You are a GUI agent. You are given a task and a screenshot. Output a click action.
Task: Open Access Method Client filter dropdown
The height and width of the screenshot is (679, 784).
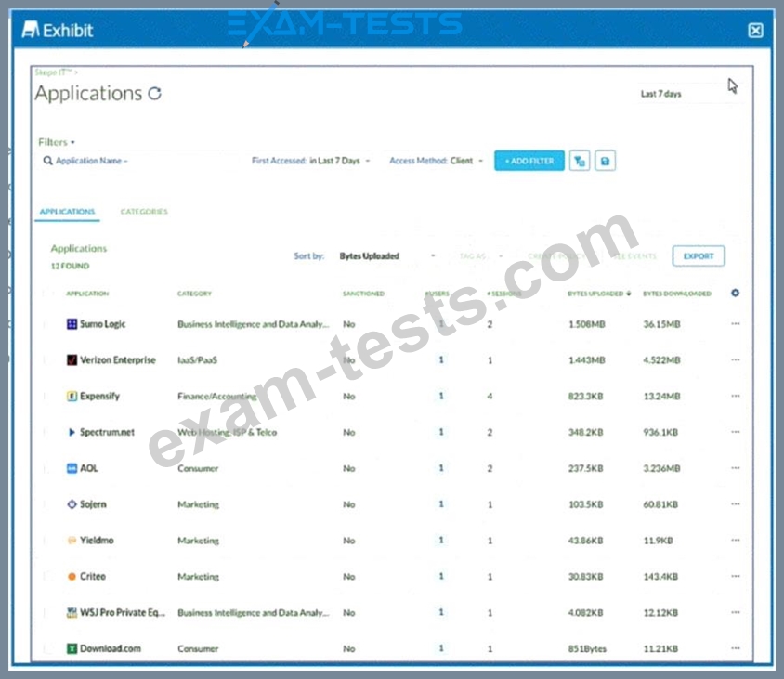coord(436,161)
